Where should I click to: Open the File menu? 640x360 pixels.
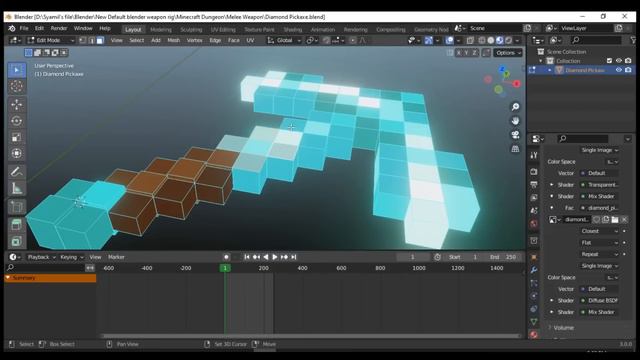pyautogui.click(x=24, y=28)
